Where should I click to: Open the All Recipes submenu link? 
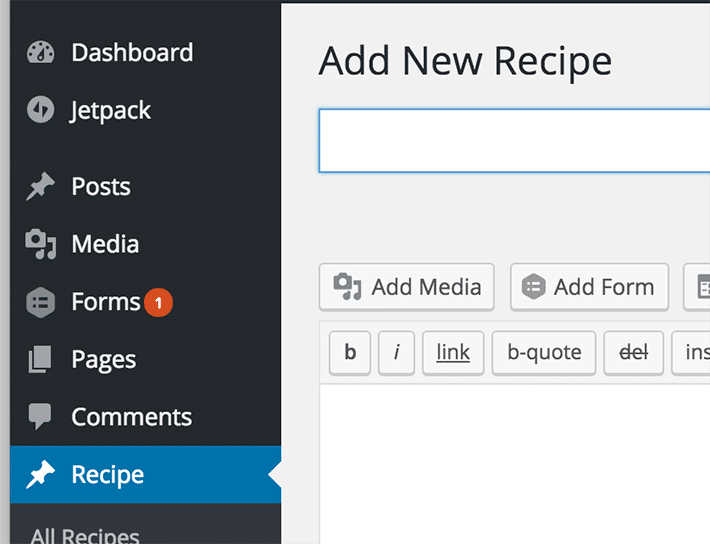[85, 535]
